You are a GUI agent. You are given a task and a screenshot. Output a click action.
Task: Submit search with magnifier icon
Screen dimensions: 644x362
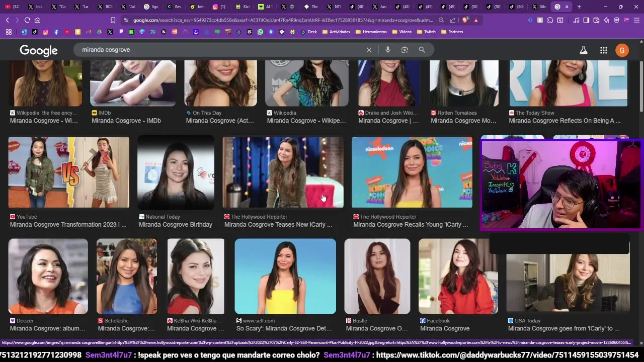422,50
